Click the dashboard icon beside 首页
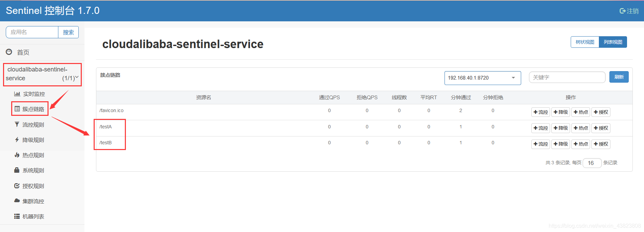 (9, 52)
